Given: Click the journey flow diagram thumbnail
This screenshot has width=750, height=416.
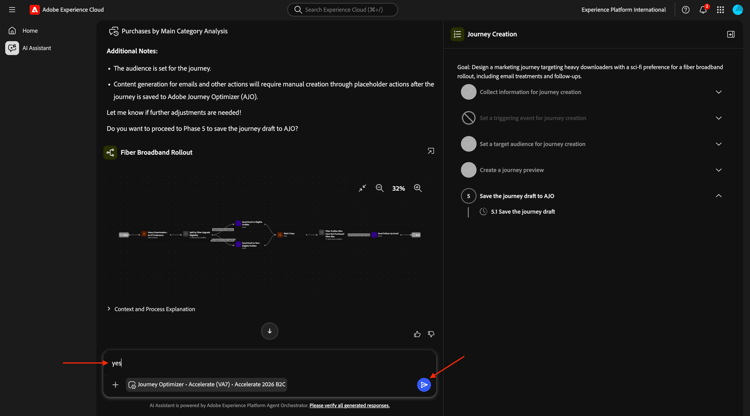Looking at the screenshot, I should [x=270, y=234].
